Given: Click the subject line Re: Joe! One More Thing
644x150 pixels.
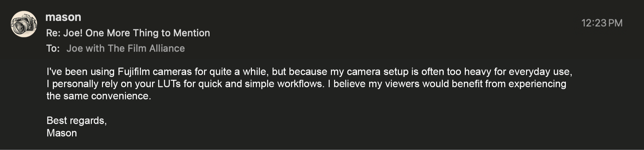Looking at the screenshot, I should (128, 33).
